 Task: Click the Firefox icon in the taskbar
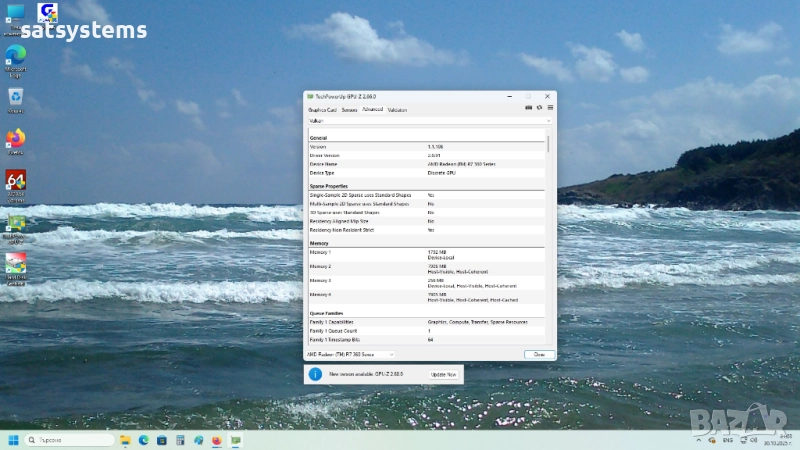pos(217,440)
